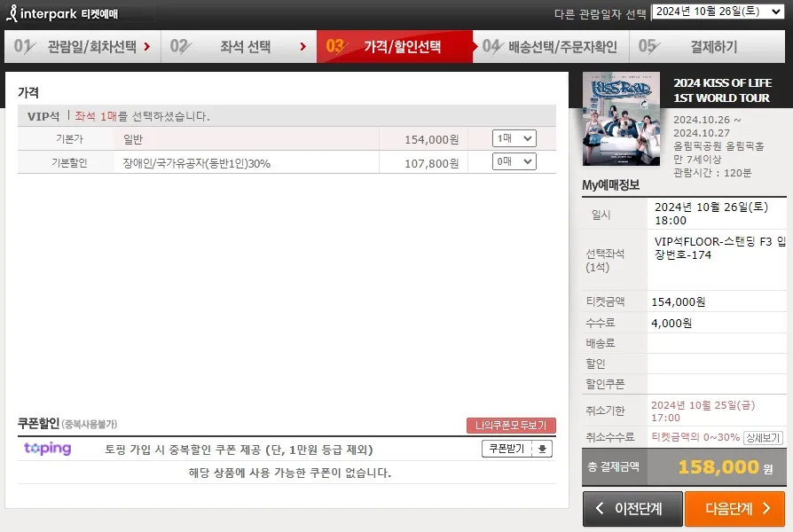Click the toping logo
The image size is (793, 532).
48,449
